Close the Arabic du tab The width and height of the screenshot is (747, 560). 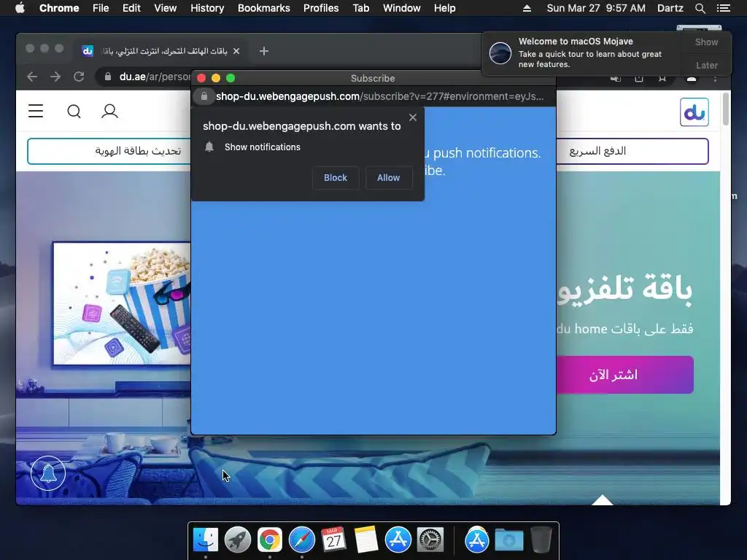pos(236,51)
